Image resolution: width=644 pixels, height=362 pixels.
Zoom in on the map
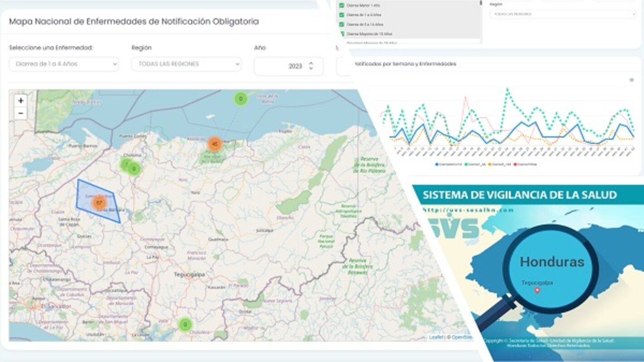pyautogui.click(x=20, y=101)
